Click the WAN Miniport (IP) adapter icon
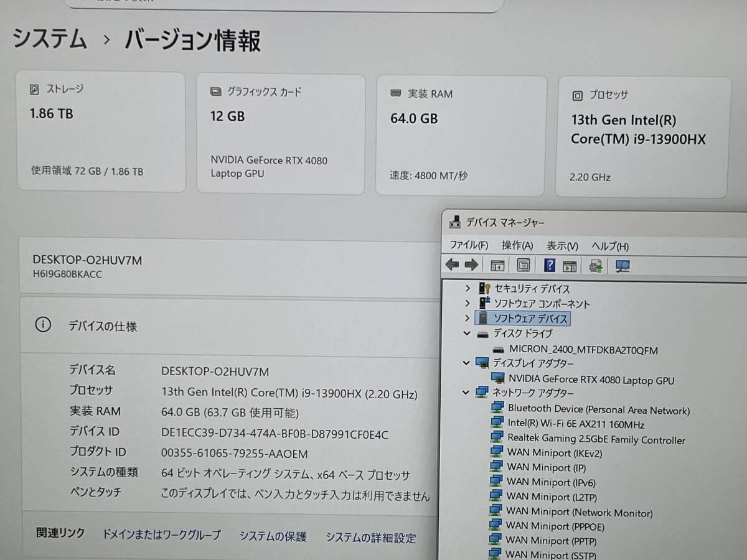This screenshot has height=560, width=747. (496, 466)
